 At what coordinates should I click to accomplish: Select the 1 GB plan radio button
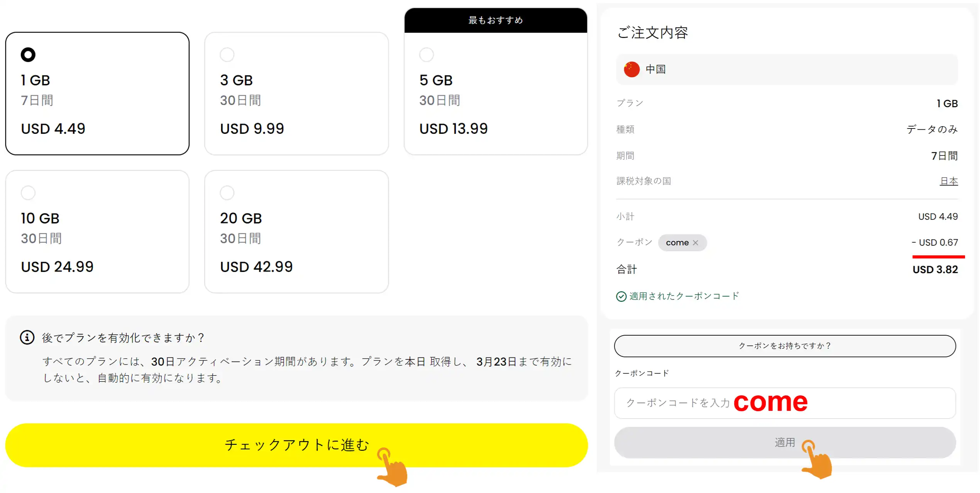(28, 54)
